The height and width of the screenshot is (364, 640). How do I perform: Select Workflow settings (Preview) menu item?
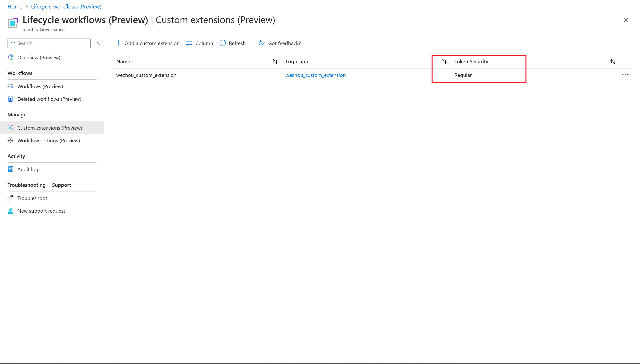[48, 140]
